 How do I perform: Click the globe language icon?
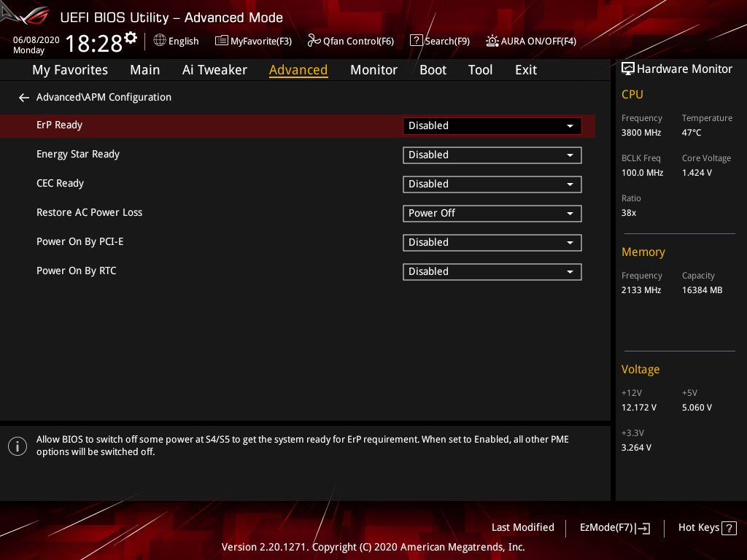click(x=160, y=41)
